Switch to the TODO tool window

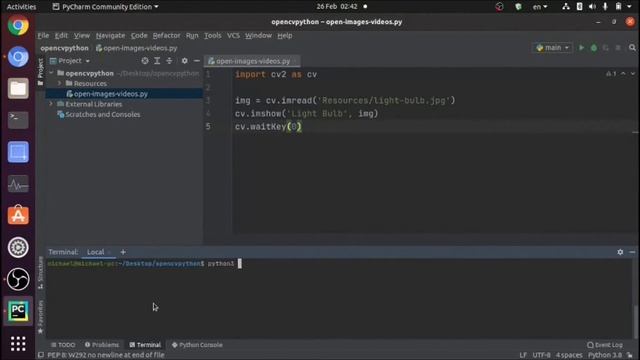pyautogui.click(x=63, y=345)
